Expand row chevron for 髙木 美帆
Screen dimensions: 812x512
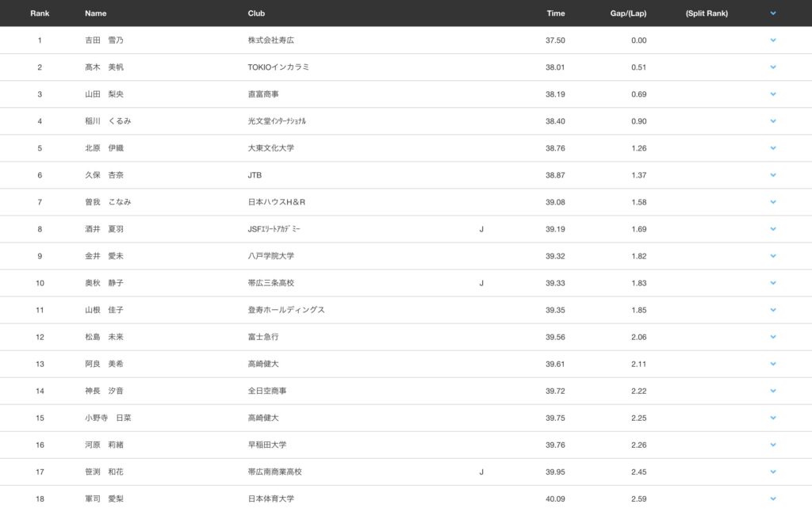(772, 67)
